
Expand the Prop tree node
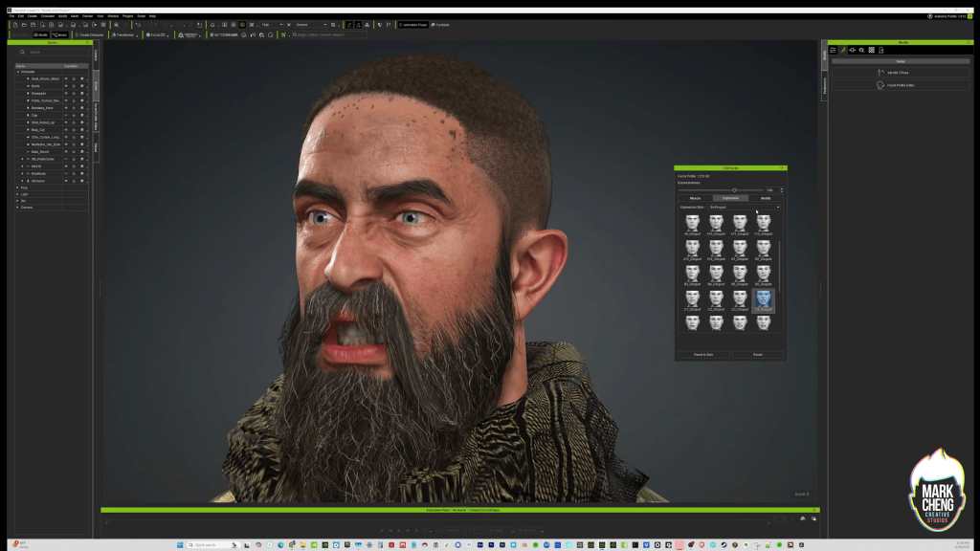coord(17,187)
